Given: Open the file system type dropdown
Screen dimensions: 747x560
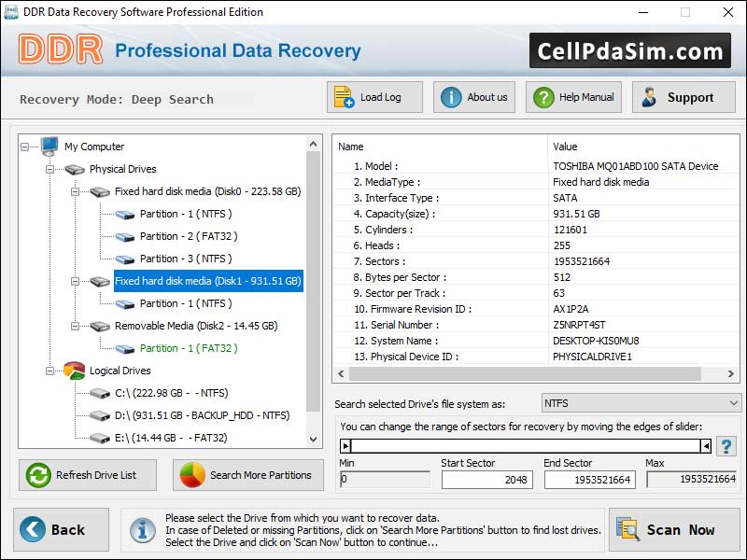Looking at the screenshot, I should click(x=641, y=403).
